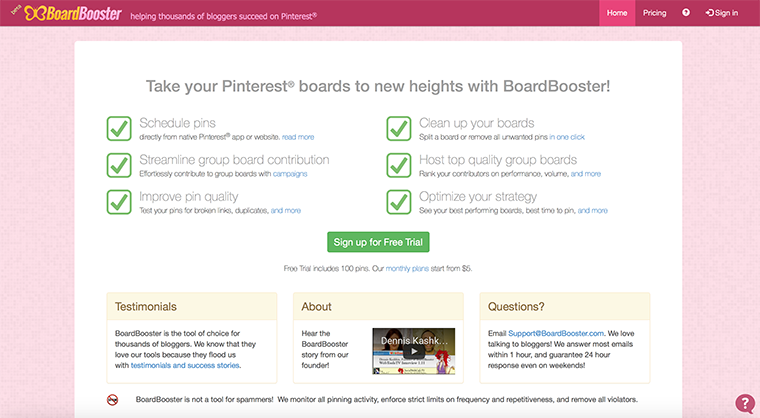Play the Dennis Kashk video
Screen dimensions: 760x418
coord(413,352)
